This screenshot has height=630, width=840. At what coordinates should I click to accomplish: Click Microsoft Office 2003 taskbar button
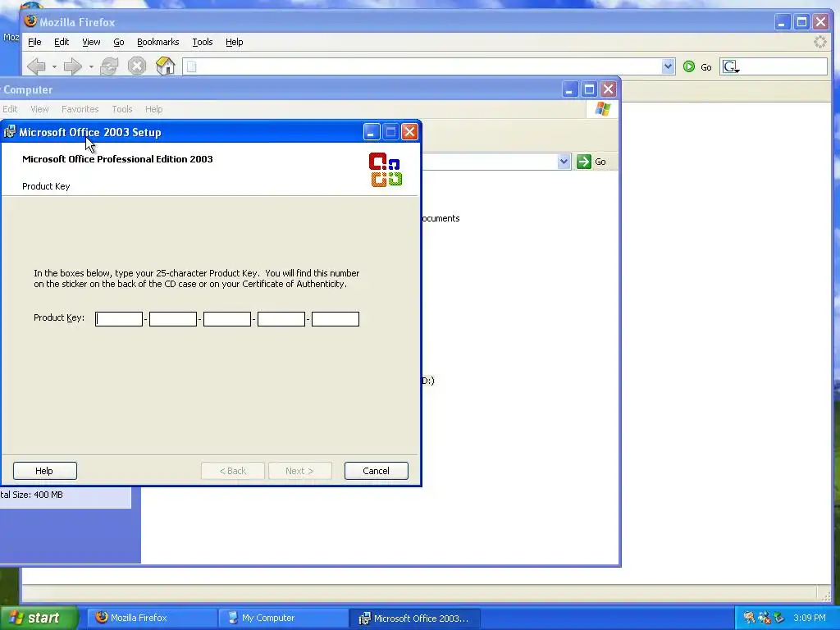(x=414, y=618)
